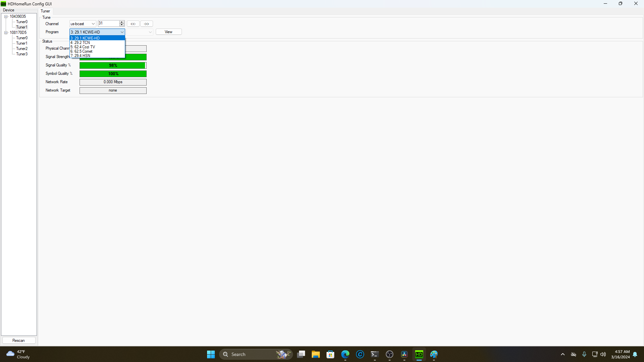The image size is (644, 362).
Task: Minimize the HDHomeRun Config GUI window
Action: 605,4
